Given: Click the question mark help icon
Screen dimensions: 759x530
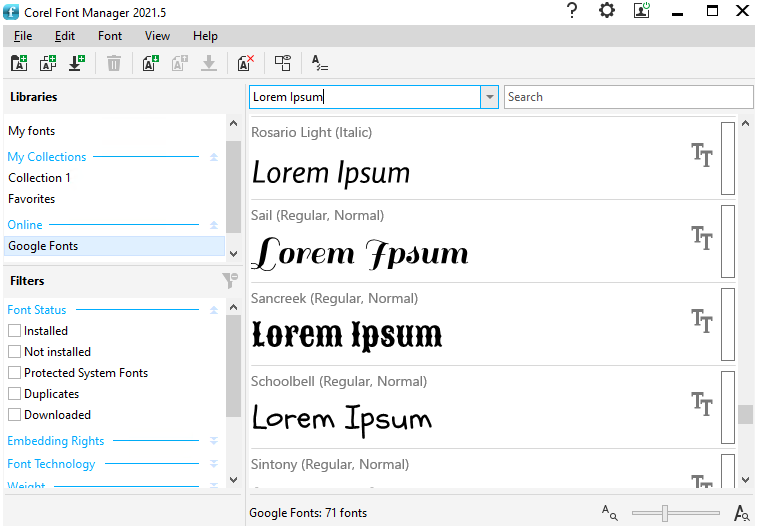Looking at the screenshot, I should (x=572, y=11).
